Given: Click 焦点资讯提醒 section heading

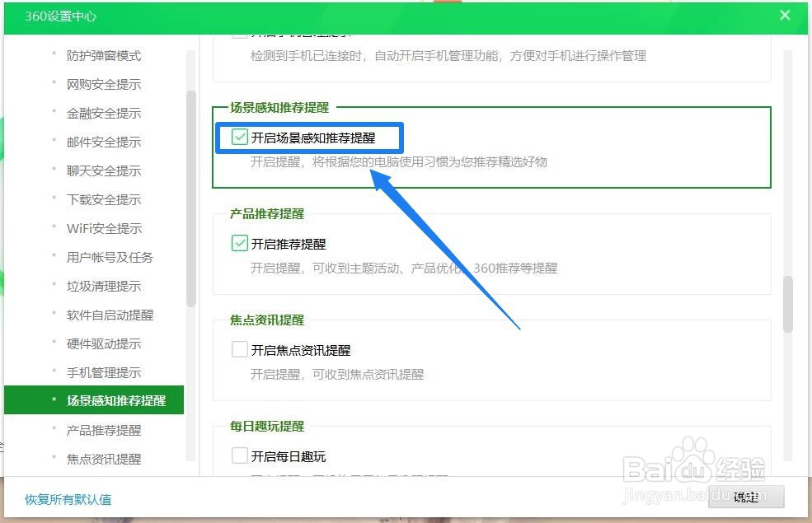Looking at the screenshot, I should click(267, 320).
